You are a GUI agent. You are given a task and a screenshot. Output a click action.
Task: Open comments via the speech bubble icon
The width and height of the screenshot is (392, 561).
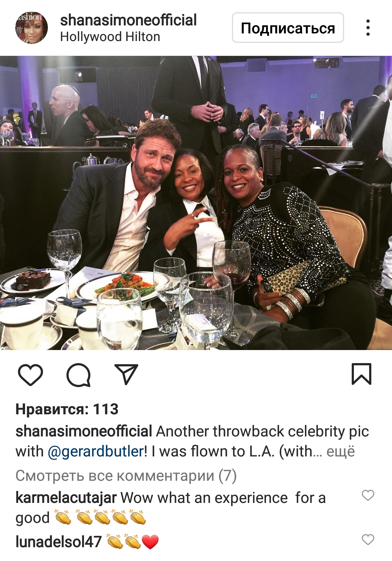click(x=78, y=374)
